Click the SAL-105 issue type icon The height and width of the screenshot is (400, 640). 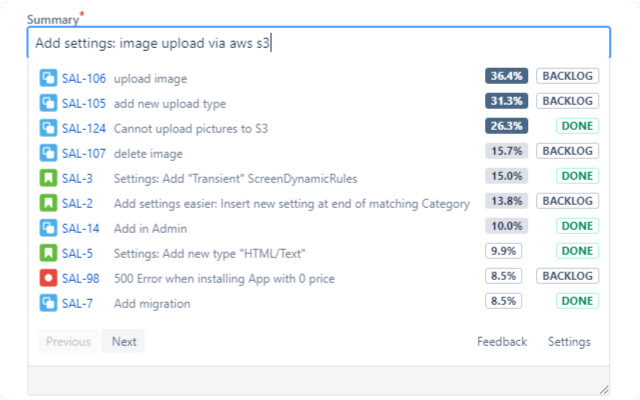(x=48, y=102)
